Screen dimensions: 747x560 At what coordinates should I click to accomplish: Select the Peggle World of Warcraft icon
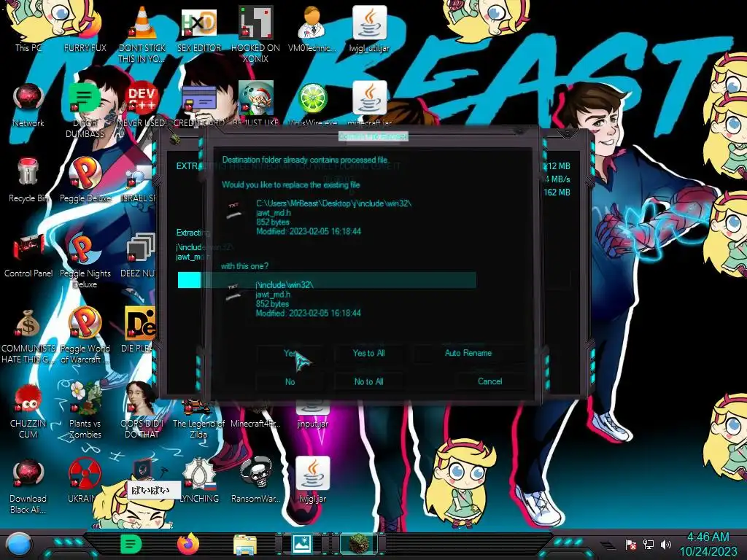click(85, 335)
